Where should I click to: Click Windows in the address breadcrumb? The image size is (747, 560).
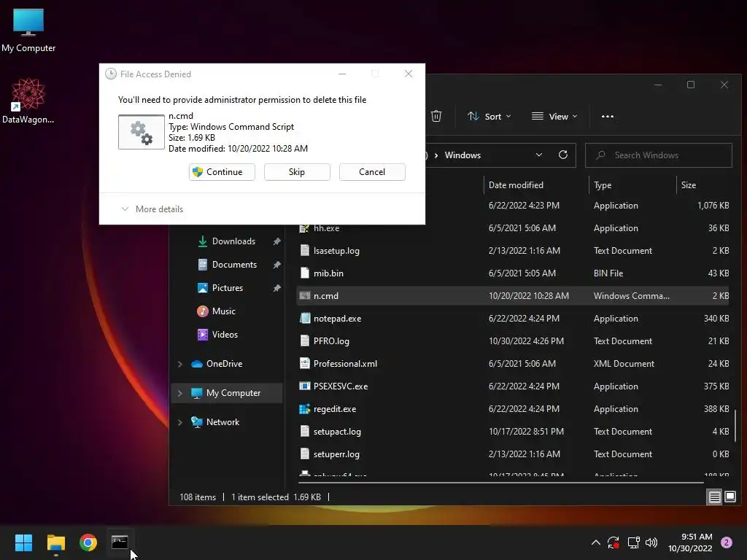(462, 155)
